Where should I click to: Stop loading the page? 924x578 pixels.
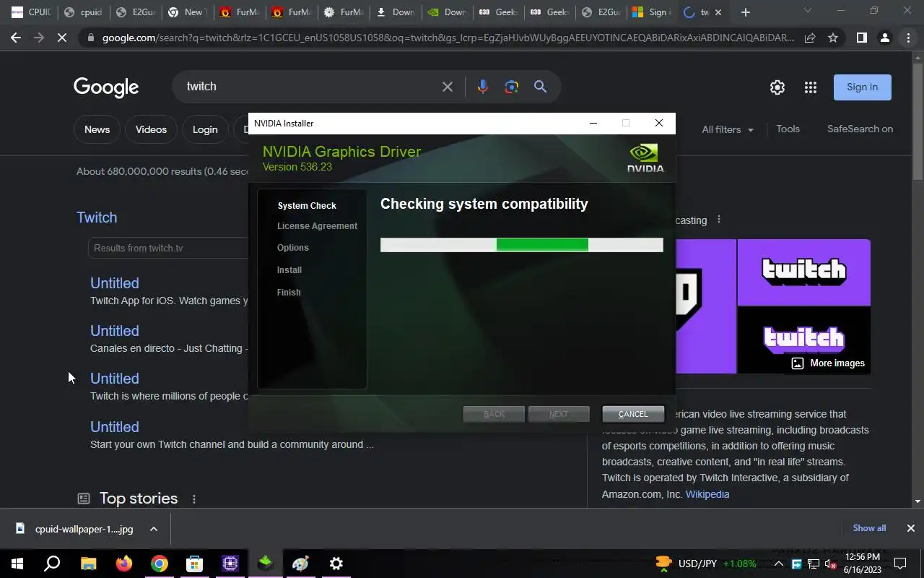tap(62, 38)
